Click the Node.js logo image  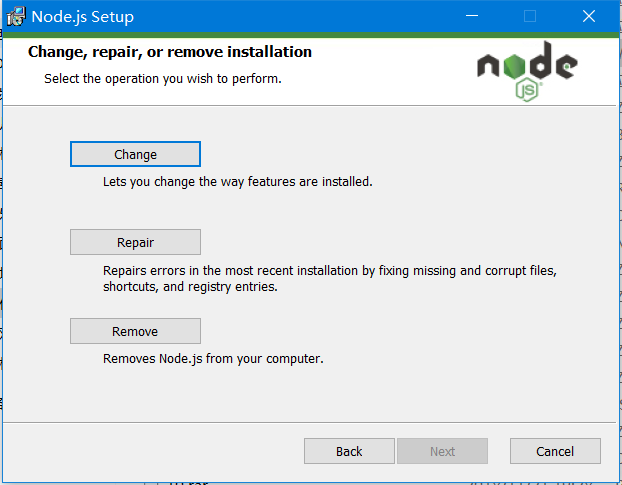click(x=527, y=71)
